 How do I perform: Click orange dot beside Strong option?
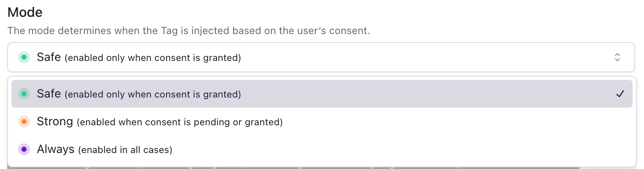24,122
